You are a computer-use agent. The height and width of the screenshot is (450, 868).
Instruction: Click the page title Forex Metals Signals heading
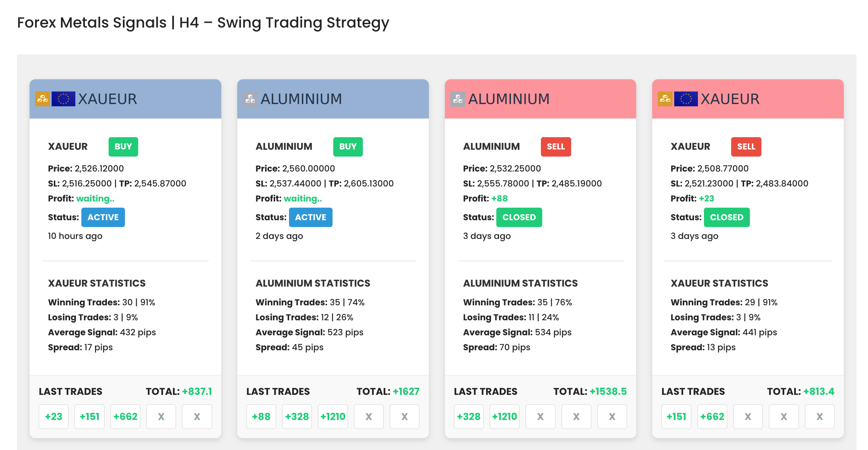click(x=203, y=23)
